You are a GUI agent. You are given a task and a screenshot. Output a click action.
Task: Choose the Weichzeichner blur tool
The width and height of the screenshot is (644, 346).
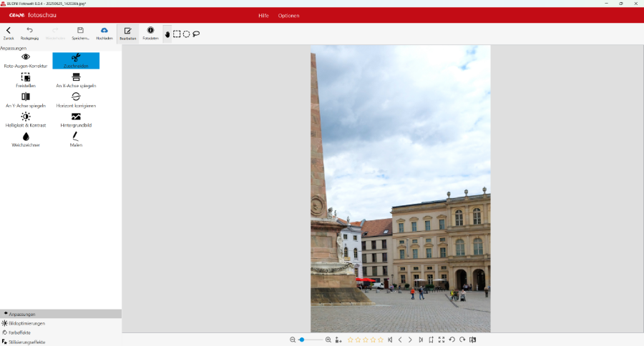(x=26, y=139)
